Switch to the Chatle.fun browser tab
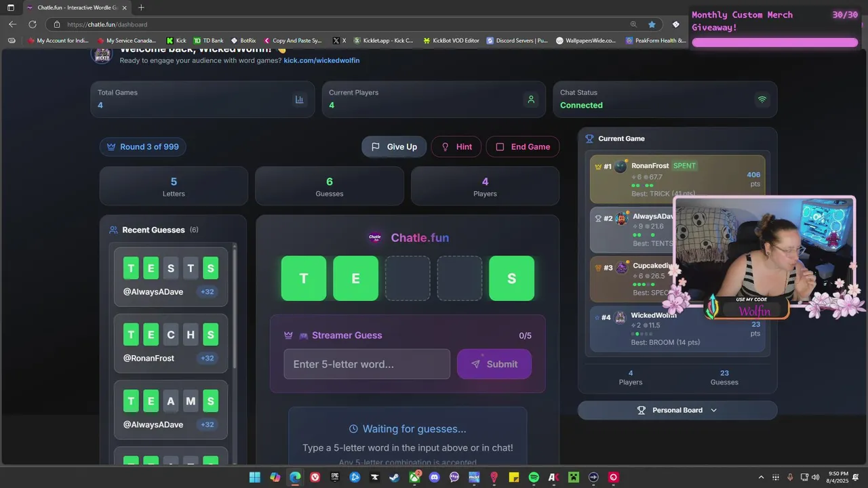Screen dimensions: 868x488 pos(77,7)
